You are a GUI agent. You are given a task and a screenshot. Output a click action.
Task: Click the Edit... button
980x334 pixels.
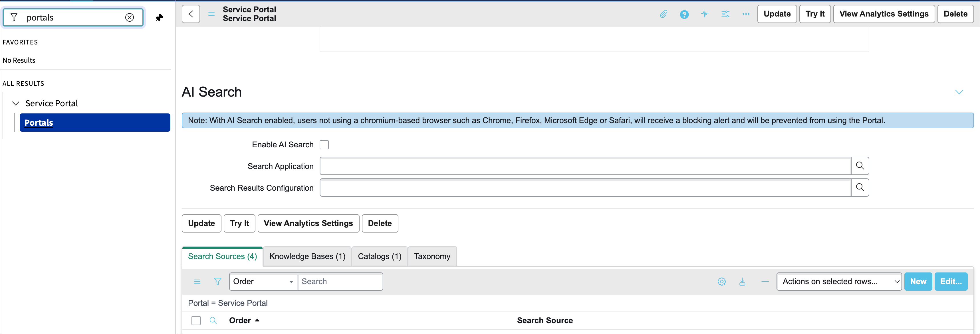point(951,282)
